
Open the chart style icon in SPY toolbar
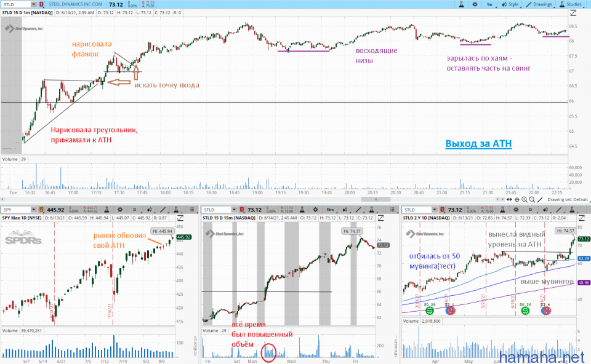(x=149, y=210)
